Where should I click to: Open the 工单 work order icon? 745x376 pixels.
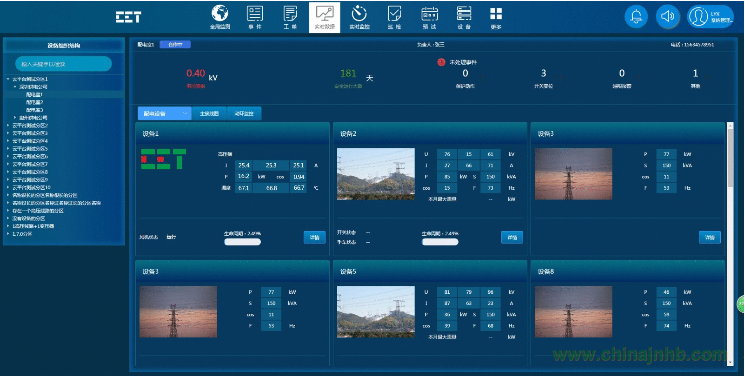(x=290, y=17)
